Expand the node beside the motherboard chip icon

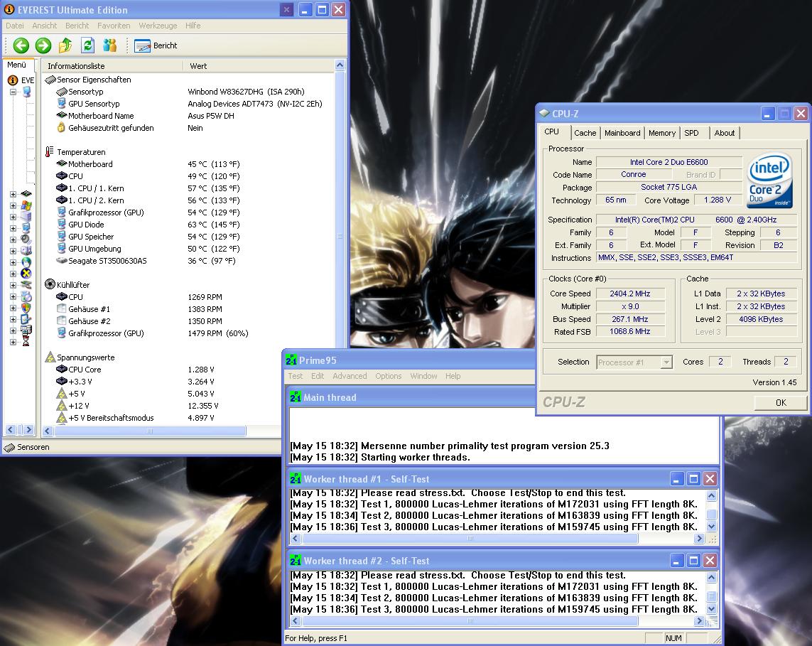click(x=13, y=194)
